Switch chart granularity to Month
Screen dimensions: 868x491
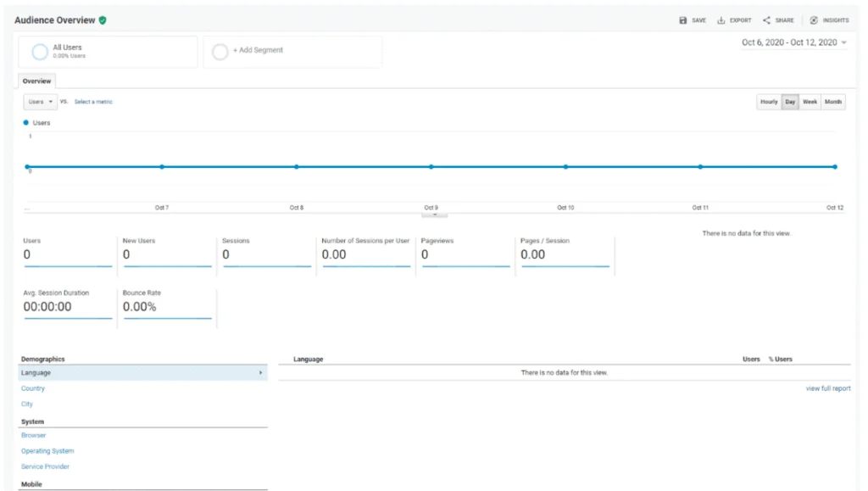click(x=833, y=102)
